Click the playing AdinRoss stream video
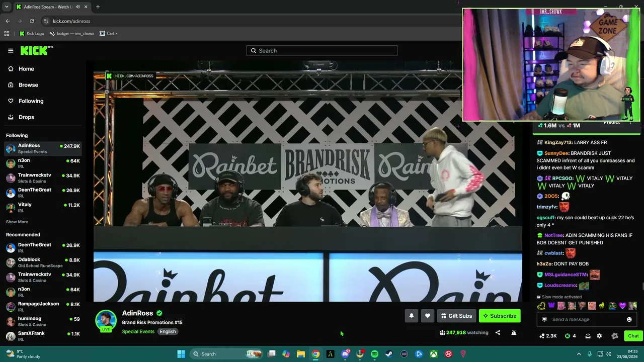 [x=307, y=181]
